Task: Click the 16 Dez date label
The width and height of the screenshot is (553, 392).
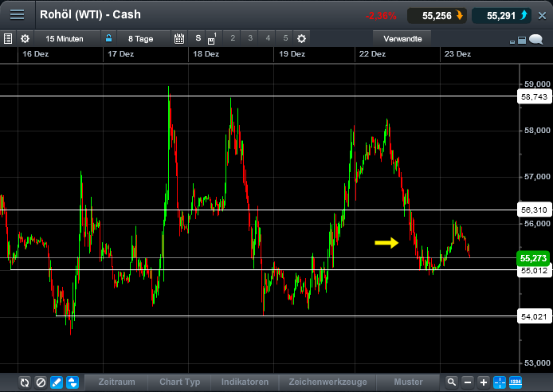Action: [x=36, y=54]
